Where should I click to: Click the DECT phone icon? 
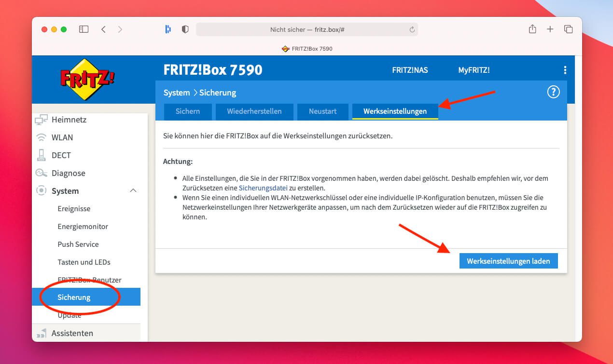42,155
